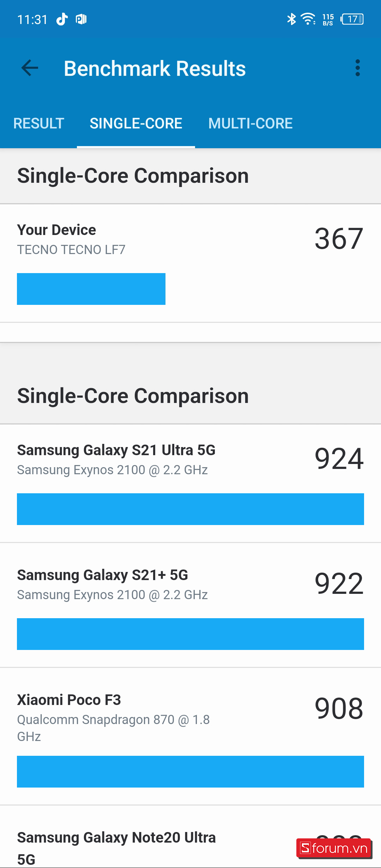Viewport: 381px width, 868px height.
Task: Tap the Poco F3 908 score bar
Action: pos(190,772)
